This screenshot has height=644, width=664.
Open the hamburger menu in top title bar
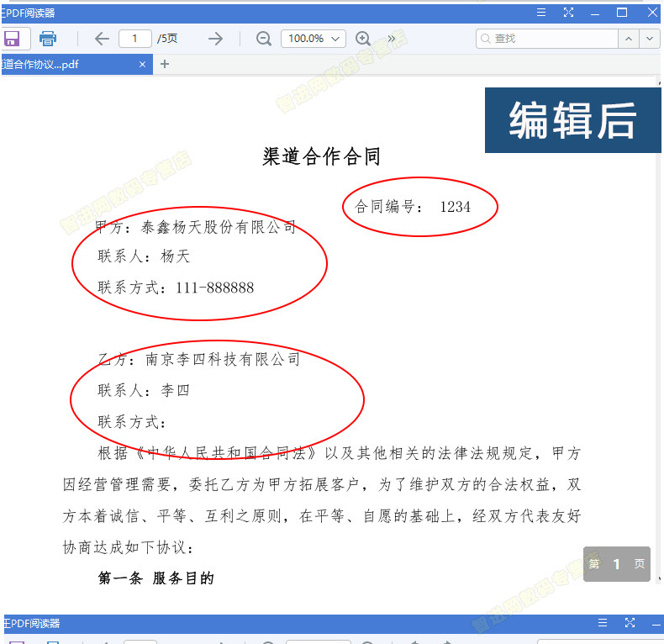[x=541, y=13]
